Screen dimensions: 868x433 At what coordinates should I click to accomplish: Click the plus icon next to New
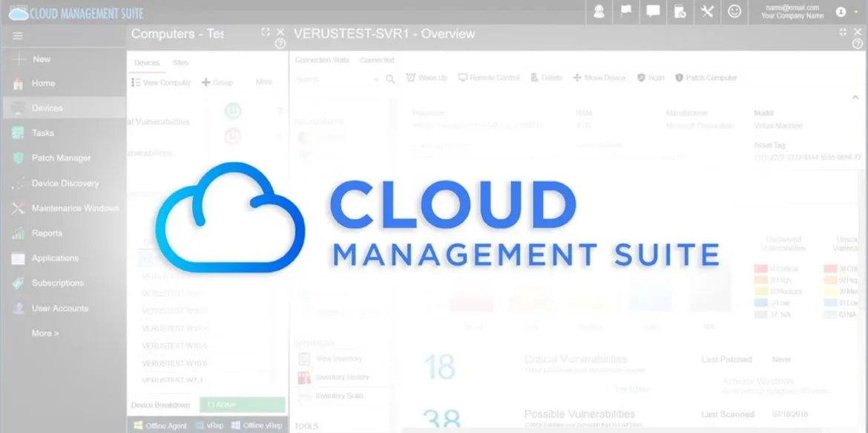click(19, 59)
